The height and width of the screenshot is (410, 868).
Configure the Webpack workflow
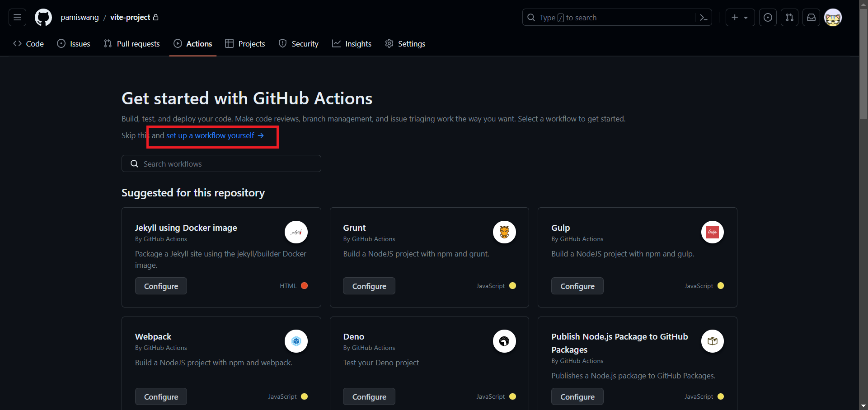point(161,396)
